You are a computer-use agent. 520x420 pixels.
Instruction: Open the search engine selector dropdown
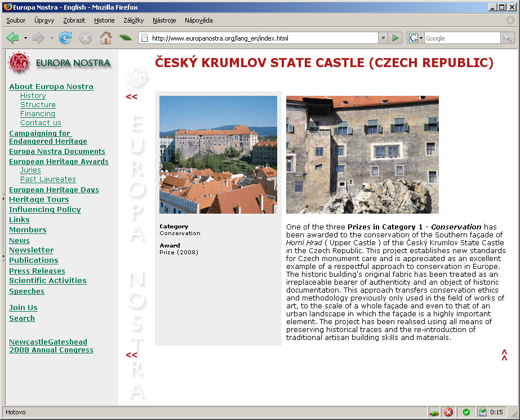421,38
